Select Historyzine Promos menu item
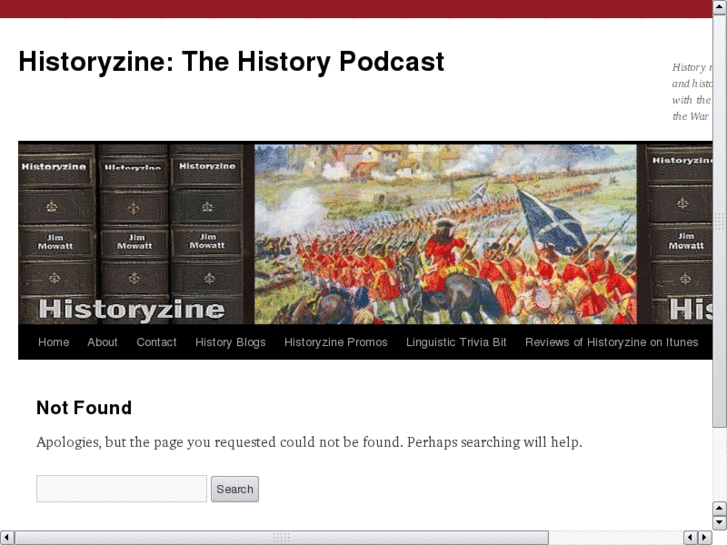Viewport: 727px width, 545px height. point(336,342)
